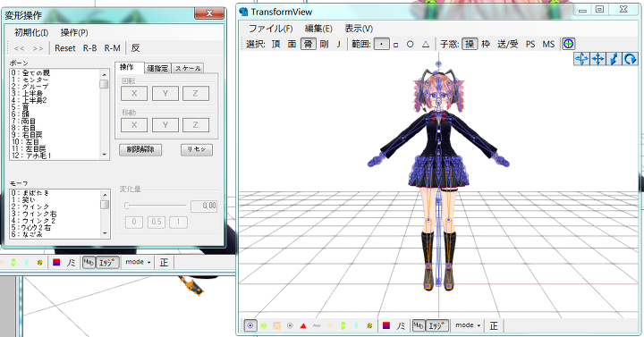Click the gray wave icon in TransformView bottom bar

click(317, 325)
